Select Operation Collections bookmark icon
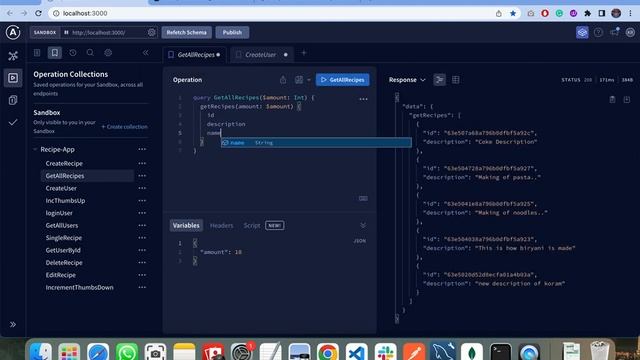The image size is (640, 360). tap(54, 53)
